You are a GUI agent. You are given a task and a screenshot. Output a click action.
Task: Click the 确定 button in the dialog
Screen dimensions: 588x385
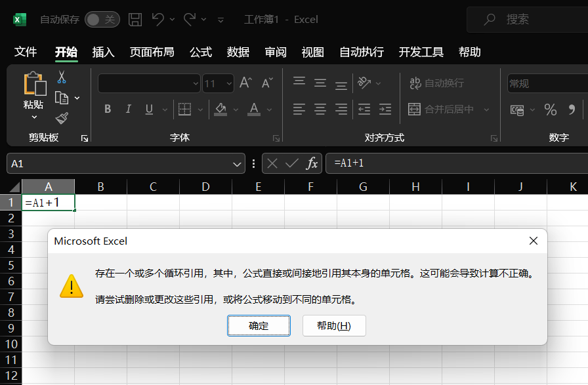(x=259, y=326)
